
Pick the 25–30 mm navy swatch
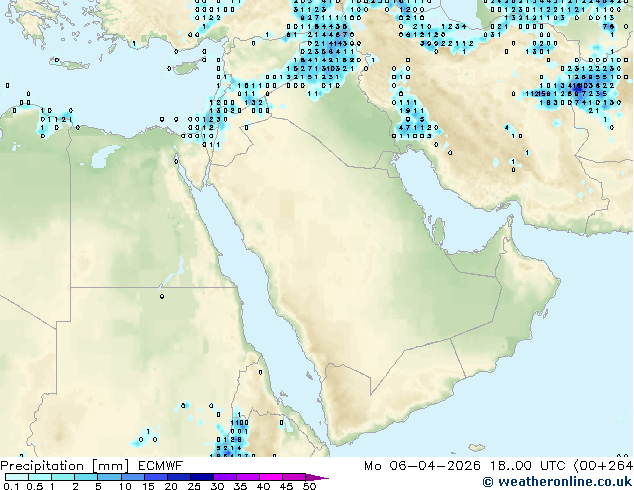click(x=201, y=477)
